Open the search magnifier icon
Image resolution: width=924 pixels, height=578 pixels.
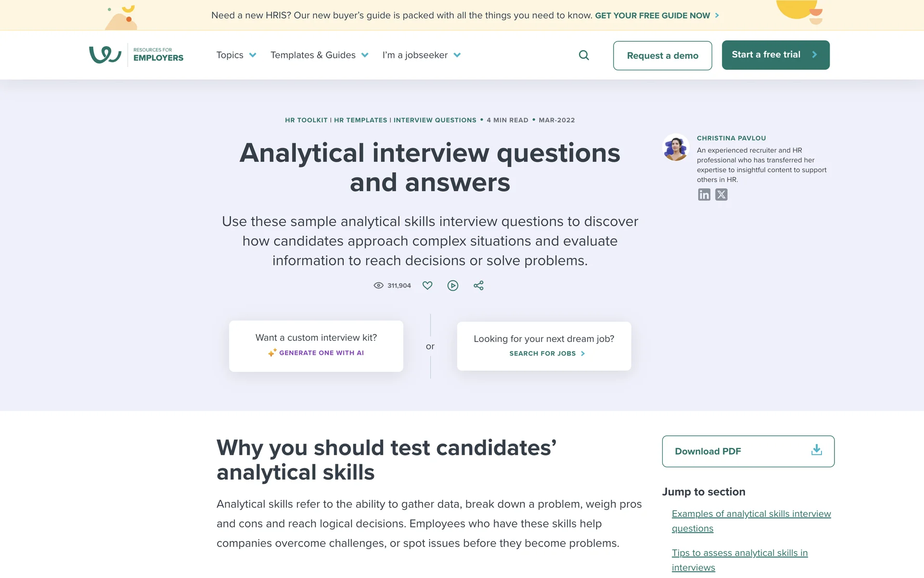584,55
